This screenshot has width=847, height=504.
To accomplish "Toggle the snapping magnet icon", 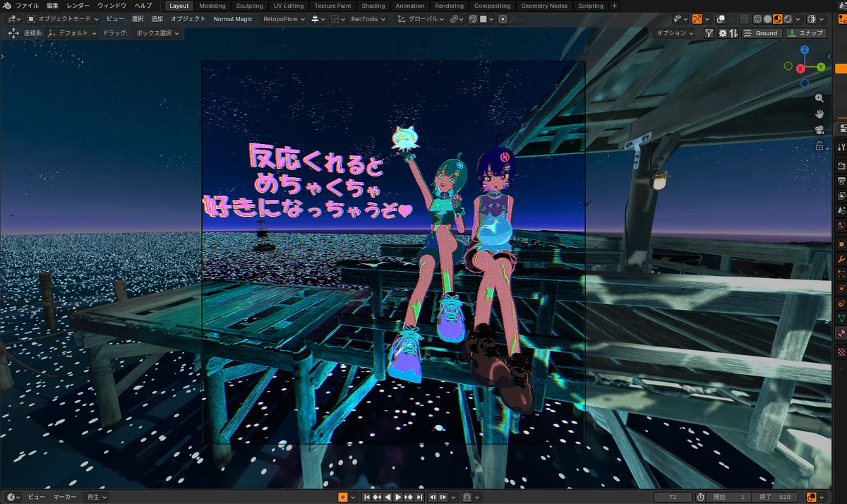I will point(473,19).
